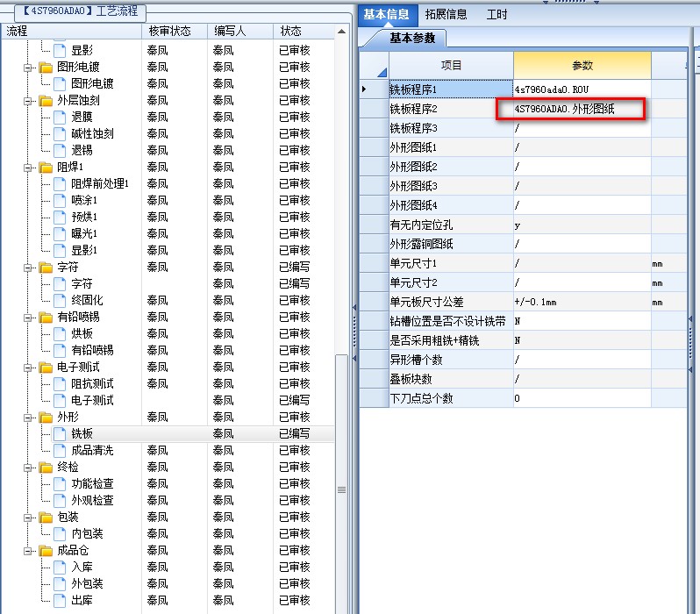Click the process tree scrollbar thumb
This screenshot has height=614, width=700.
[x=341, y=484]
